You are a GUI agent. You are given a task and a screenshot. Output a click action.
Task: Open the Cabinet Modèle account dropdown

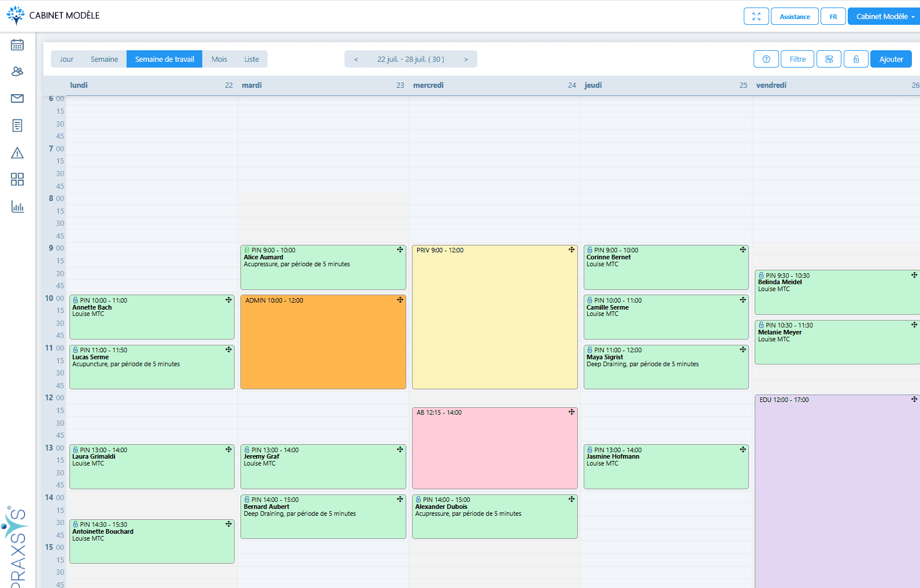[x=885, y=16]
